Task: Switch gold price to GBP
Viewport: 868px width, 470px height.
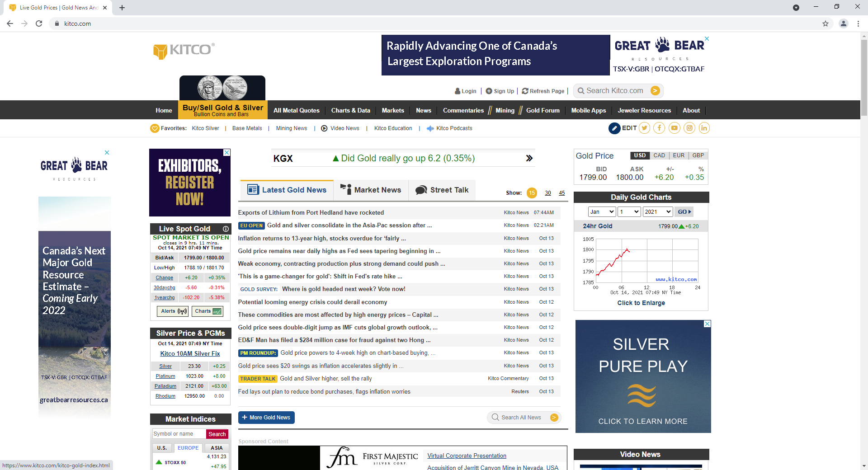Action: tap(698, 155)
